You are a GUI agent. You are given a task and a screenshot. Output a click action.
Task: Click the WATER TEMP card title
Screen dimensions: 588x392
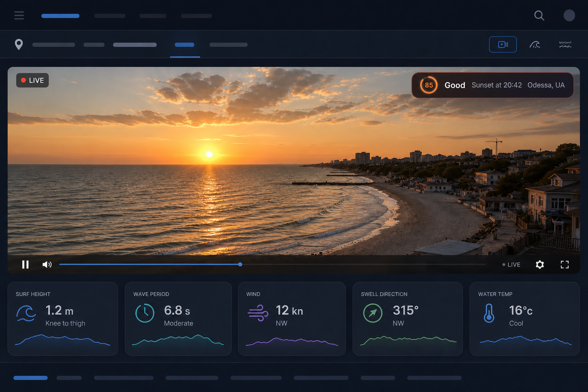pos(495,294)
